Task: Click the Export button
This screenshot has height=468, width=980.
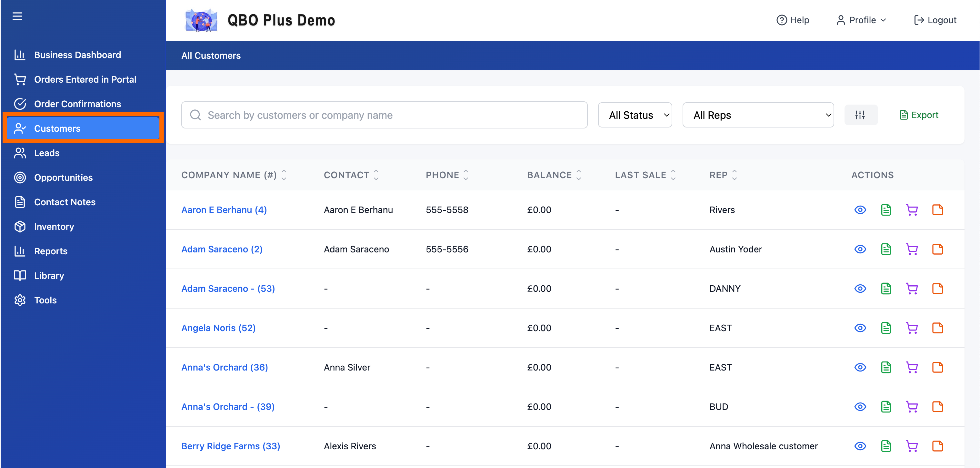Action: (919, 115)
